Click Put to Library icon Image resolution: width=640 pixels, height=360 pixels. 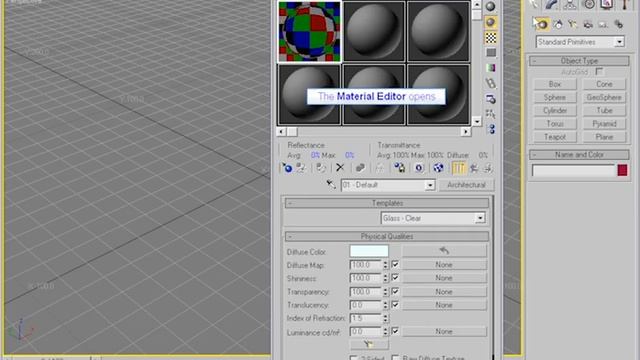click(x=399, y=168)
